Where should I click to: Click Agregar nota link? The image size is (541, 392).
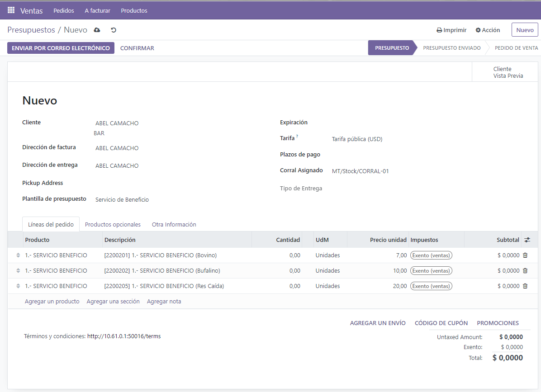(164, 301)
